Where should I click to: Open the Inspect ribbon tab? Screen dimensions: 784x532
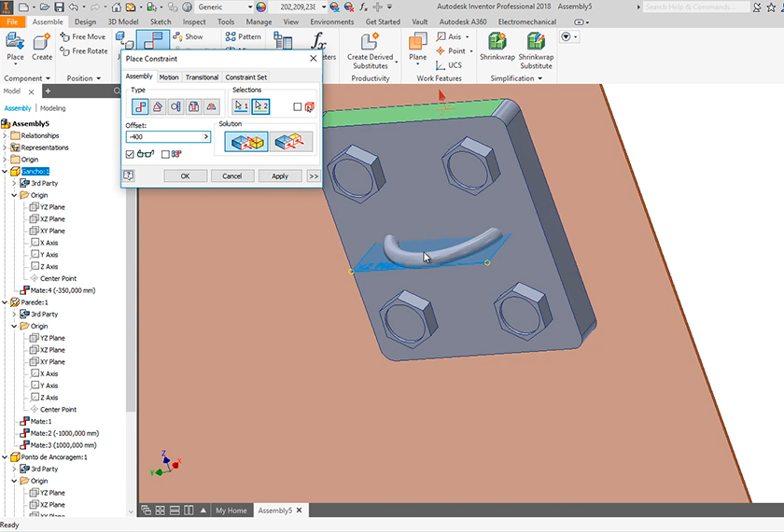194,21
